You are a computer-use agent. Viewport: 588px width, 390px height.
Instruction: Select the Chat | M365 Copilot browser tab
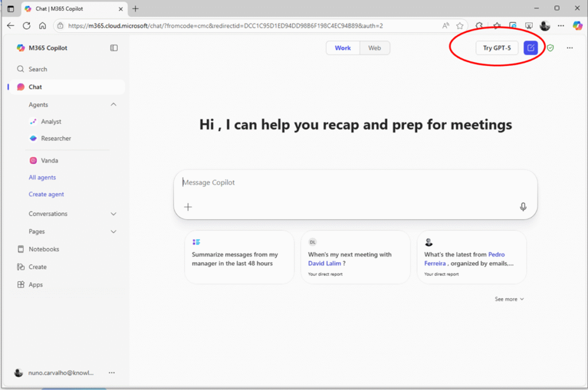(74, 9)
